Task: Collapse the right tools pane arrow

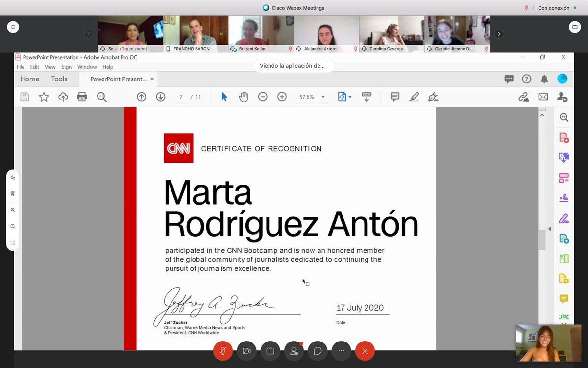Action: [x=549, y=229]
